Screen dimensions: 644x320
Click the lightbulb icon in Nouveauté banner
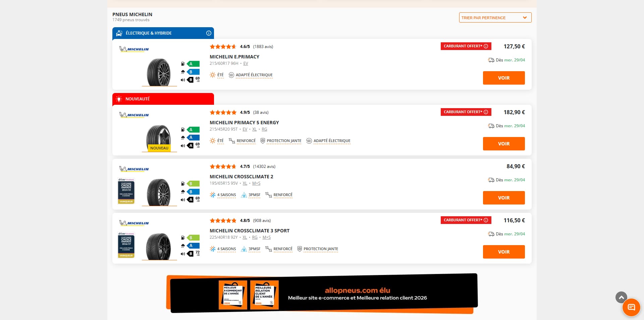(119, 99)
